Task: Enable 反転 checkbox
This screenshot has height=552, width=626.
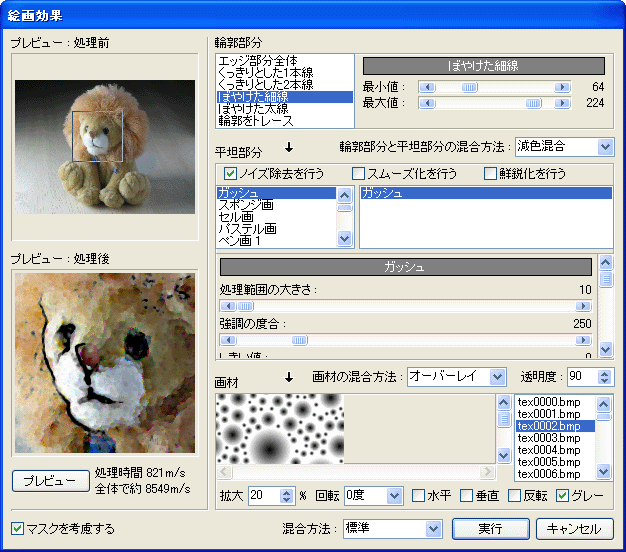Action: pos(514,496)
